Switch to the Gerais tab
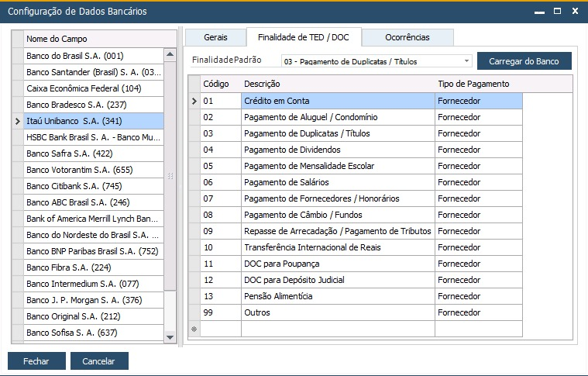 click(215, 37)
